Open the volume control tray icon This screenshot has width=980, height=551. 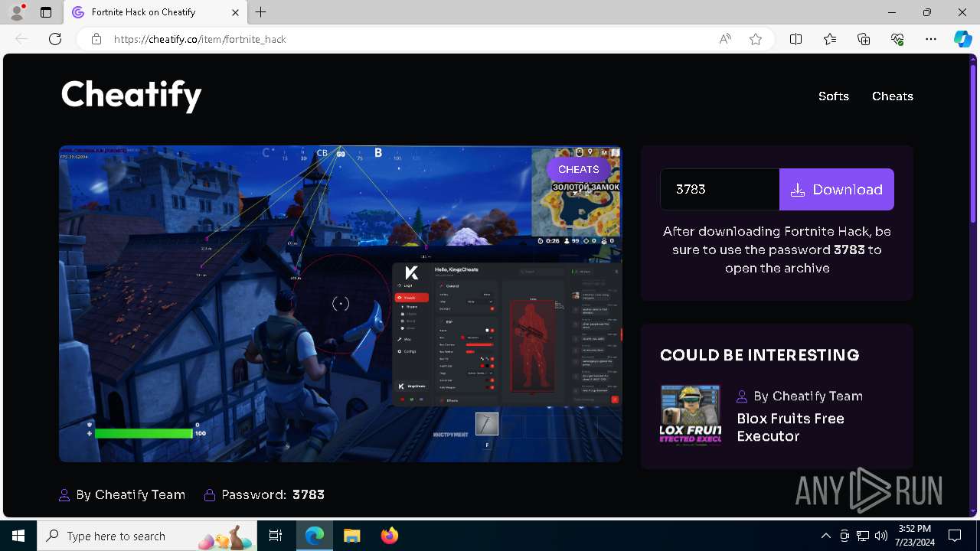pyautogui.click(x=881, y=536)
